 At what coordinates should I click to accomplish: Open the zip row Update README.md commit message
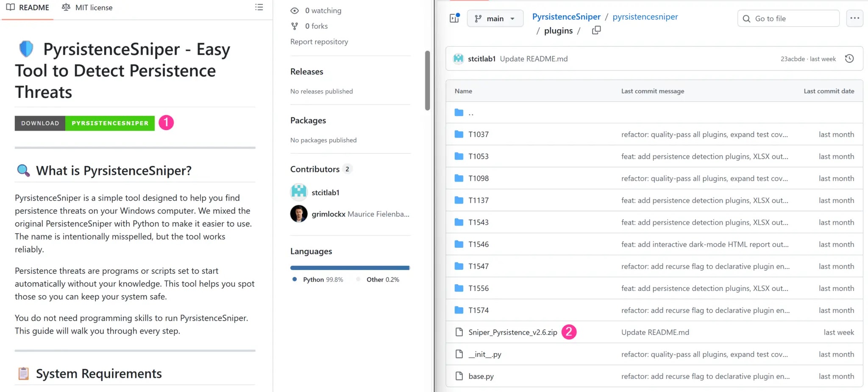[655, 333]
